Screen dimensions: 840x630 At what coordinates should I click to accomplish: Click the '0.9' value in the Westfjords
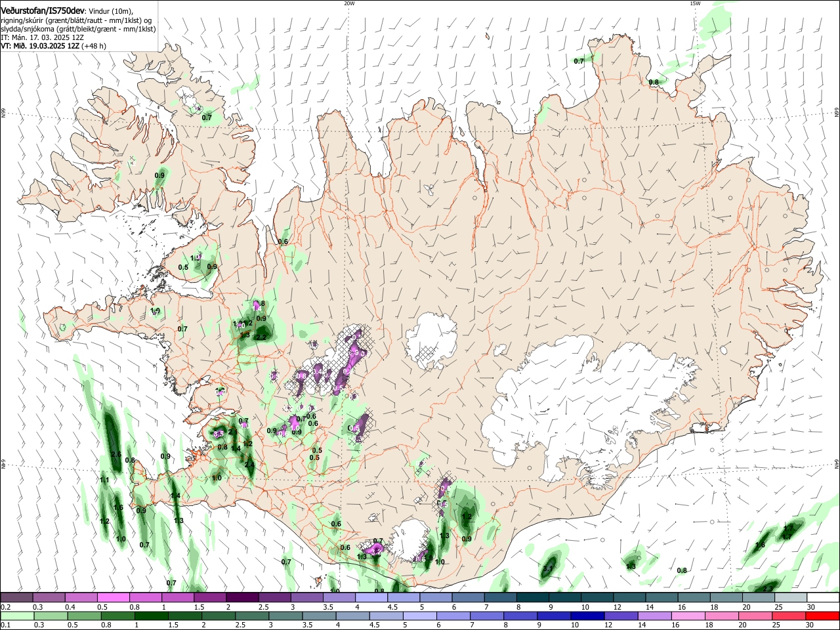point(159,175)
